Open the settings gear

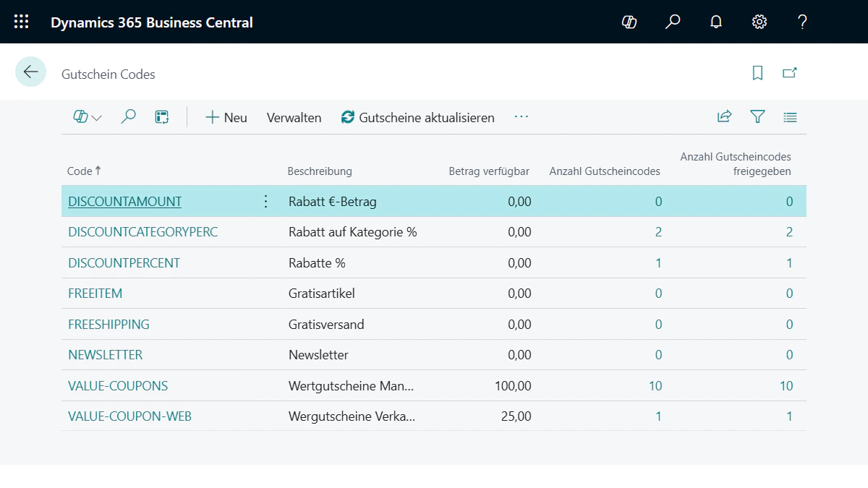[x=759, y=22]
